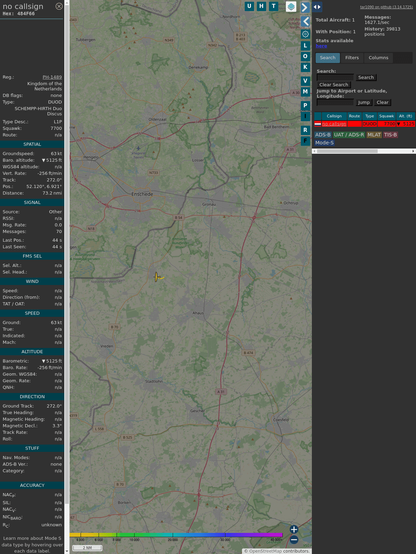Screen dimensions: 416x554
Task: Click the ADS-B source legend label
Action: click(x=323, y=135)
